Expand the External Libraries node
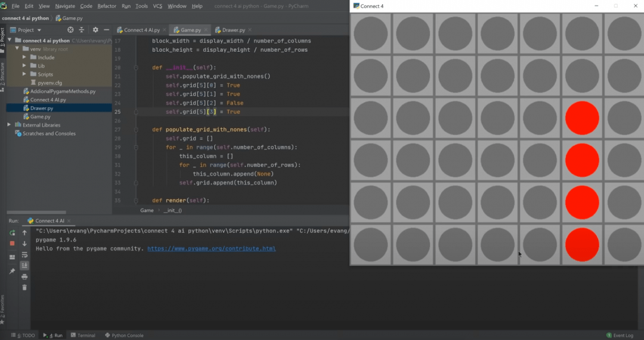This screenshot has width=644, height=340. (9, 125)
